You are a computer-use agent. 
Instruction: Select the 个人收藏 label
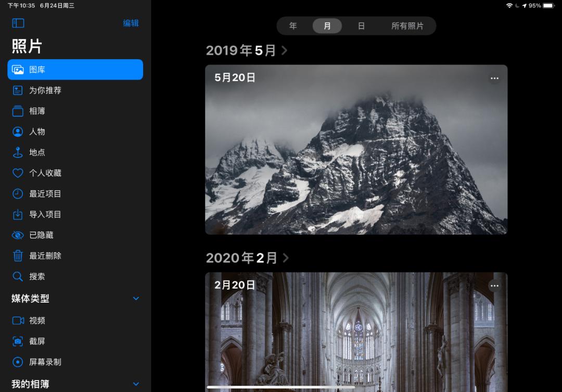coord(45,173)
